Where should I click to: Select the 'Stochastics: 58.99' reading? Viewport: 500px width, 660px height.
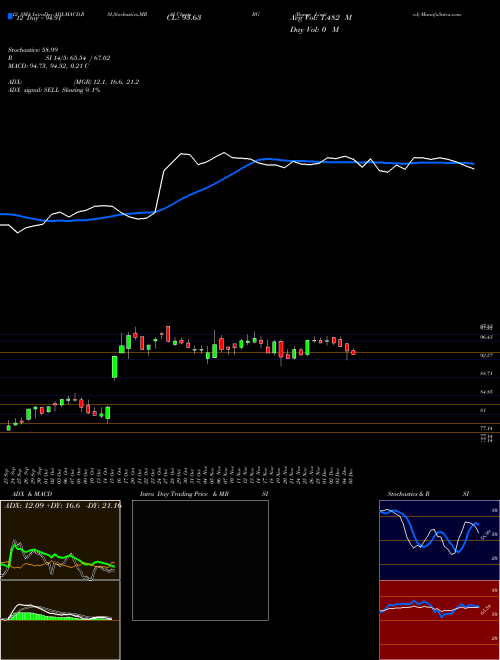click(32, 50)
